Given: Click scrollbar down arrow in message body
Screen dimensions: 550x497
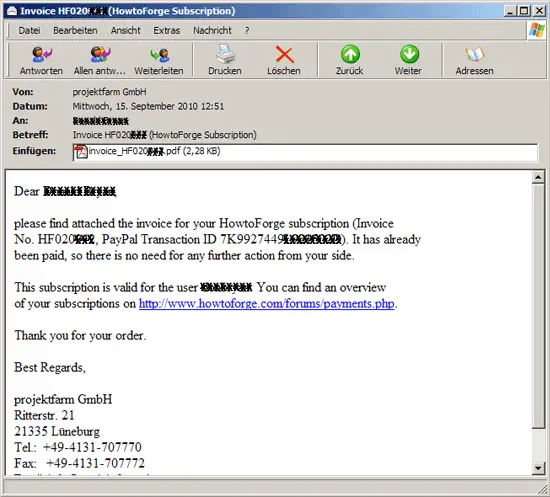Looking at the screenshot, I should point(538,468).
